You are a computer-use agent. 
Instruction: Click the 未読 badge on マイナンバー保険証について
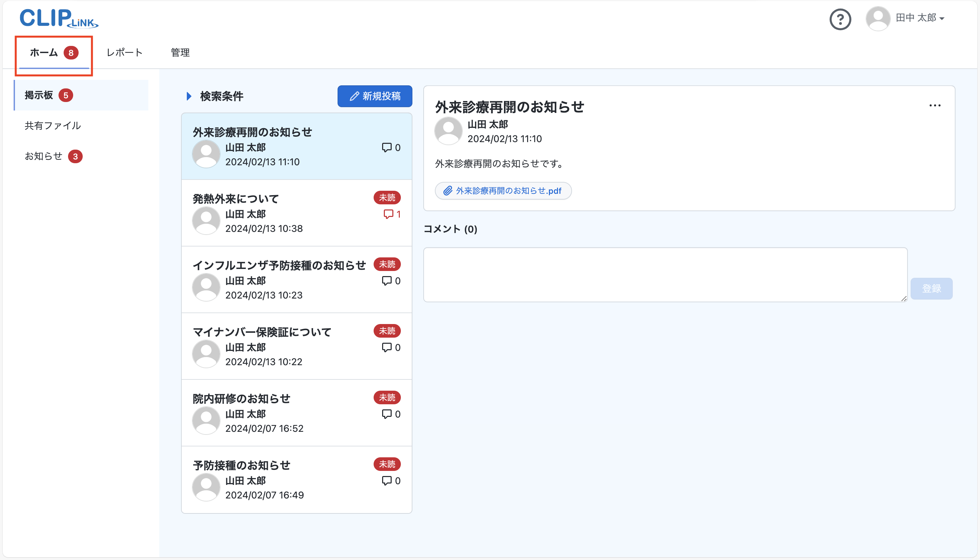tap(387, 331)
